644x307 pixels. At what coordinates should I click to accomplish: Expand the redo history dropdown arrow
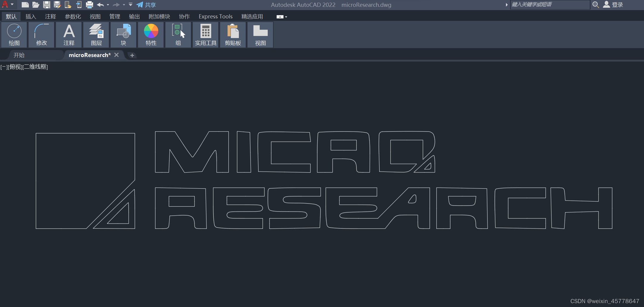(x=124, y=5)
